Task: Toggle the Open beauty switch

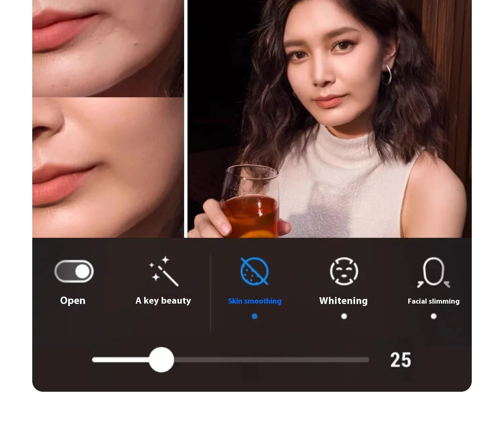Action: pyautogui.click(x=74, y=271)
